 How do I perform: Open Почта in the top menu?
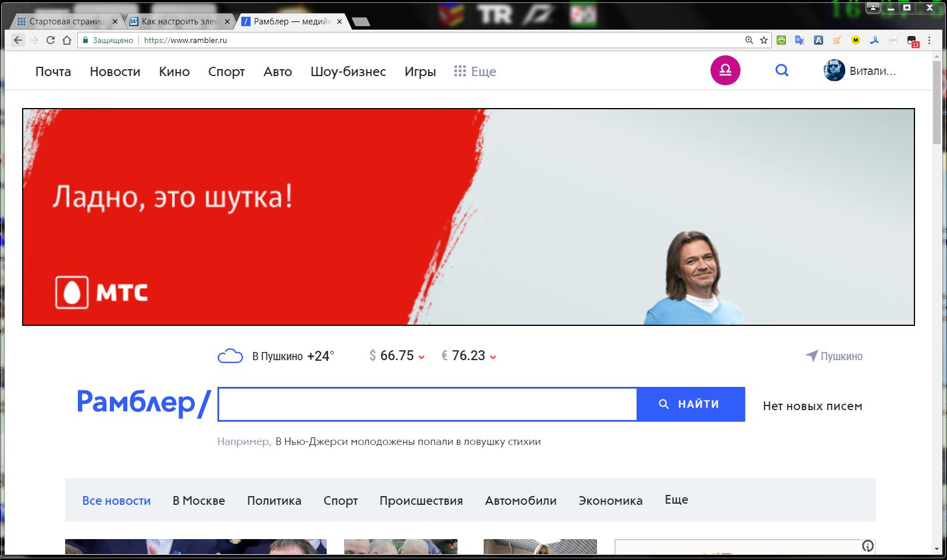coord(53,71)
